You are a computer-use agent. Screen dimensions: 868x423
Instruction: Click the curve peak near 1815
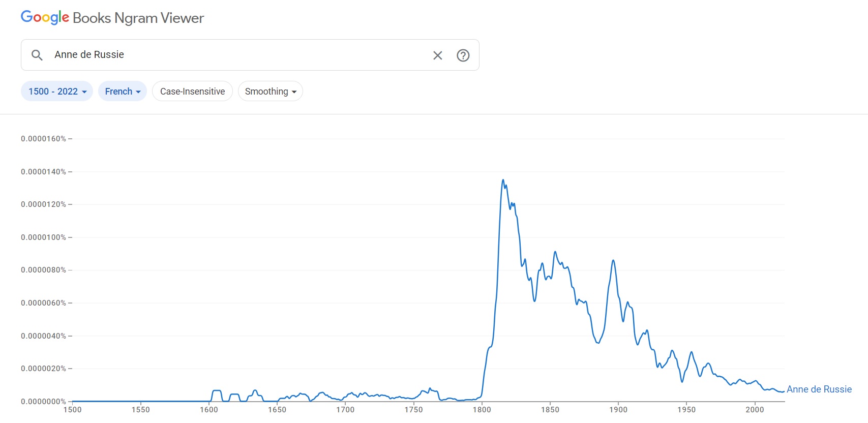click(503, 180)
